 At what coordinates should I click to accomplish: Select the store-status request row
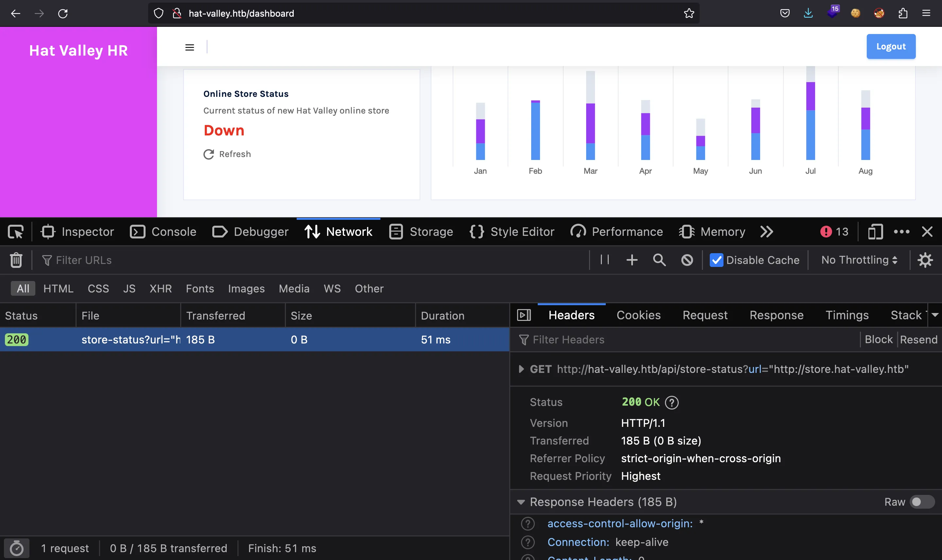tap(255, 339)
